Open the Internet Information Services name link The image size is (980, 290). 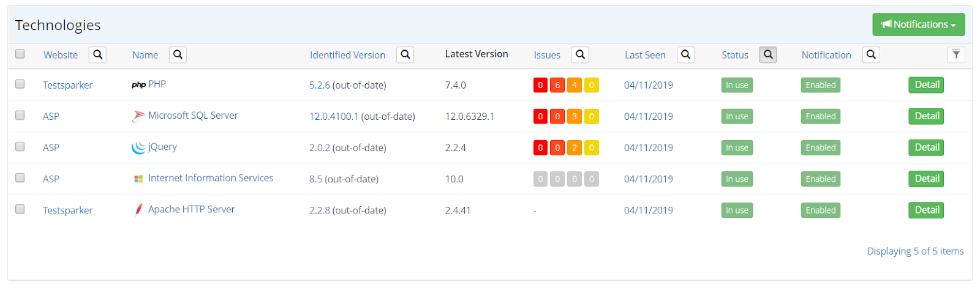pyautogui.click(x=211, y=178)
